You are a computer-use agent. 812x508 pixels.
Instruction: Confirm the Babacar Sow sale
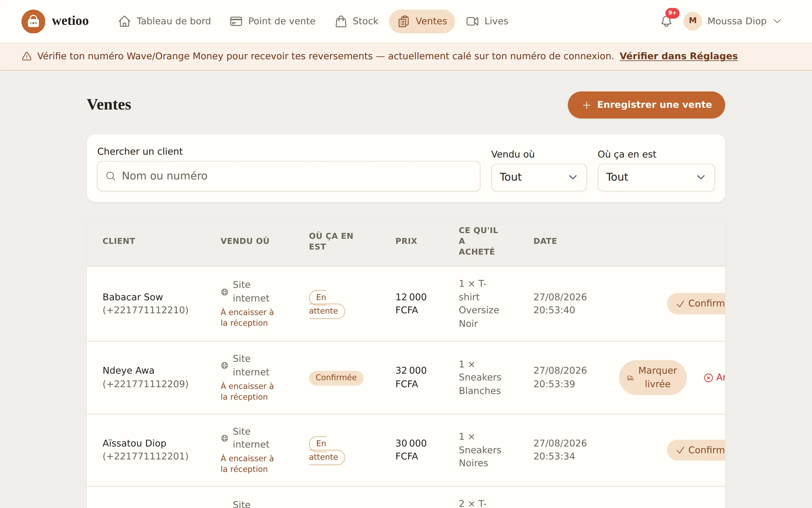696,304
